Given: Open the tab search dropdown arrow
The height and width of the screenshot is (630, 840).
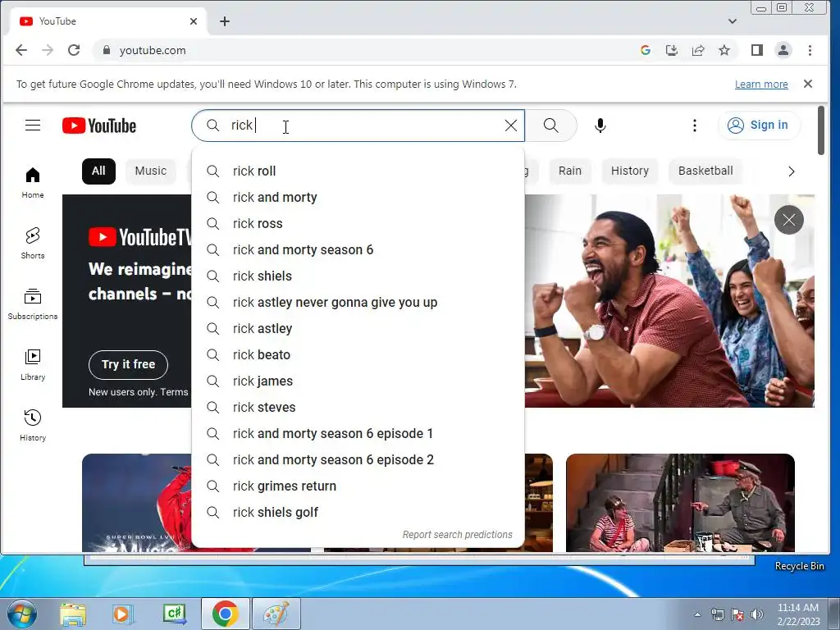Looking at the screenshot, I should coord(733,21).
